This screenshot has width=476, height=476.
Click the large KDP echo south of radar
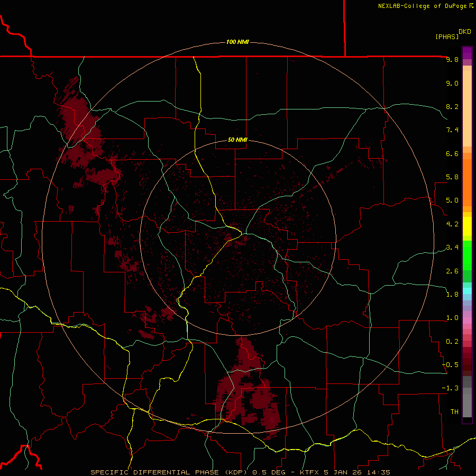(x=248, y=389)
